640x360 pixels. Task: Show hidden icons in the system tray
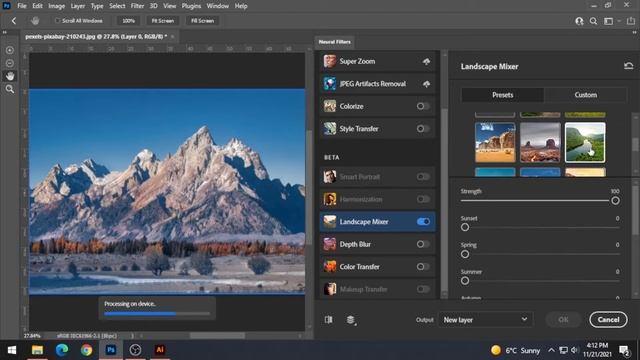pos(551,350)
